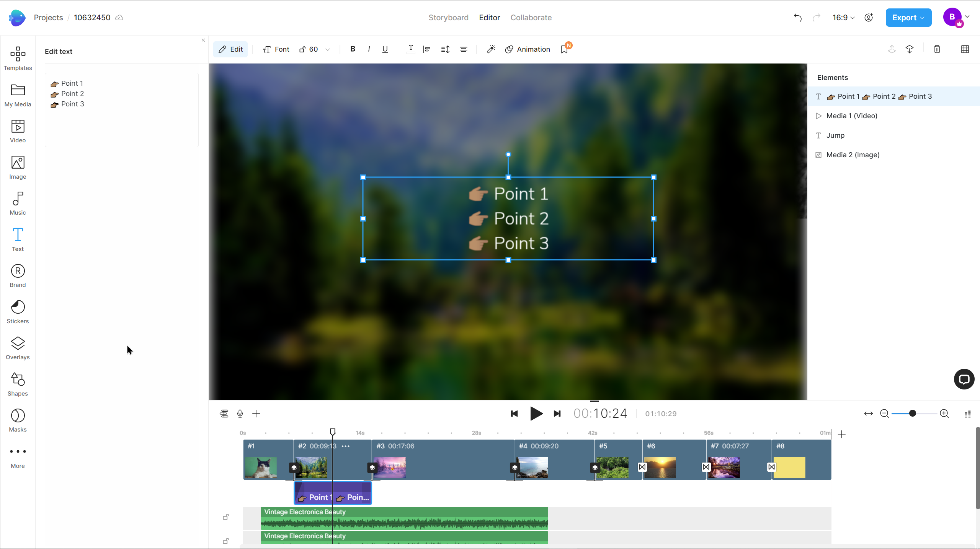Screen dimensions: 980x549
Task: Open the chat support bubble
Action: 964,379
